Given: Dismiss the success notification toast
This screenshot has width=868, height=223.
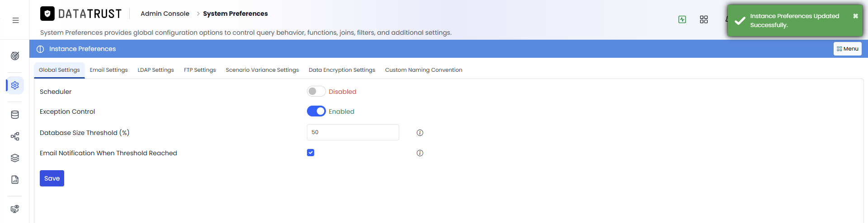Looking at the screenshot, I should click(855, 16).
